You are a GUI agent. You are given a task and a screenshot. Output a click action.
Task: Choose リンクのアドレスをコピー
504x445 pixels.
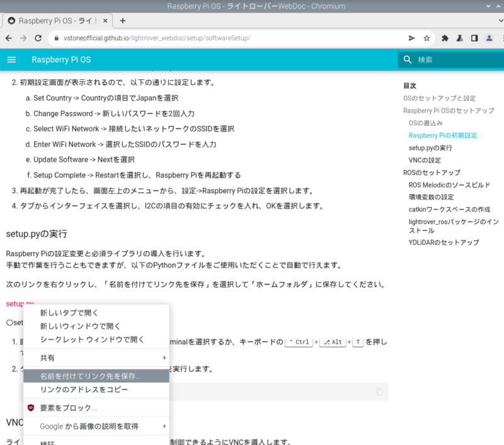[x=96, y=390]
